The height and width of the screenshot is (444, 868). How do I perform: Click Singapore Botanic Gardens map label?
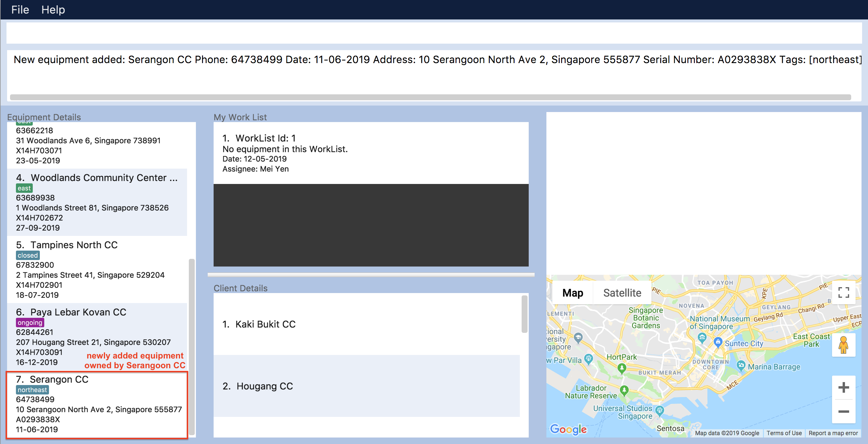coord(646,318)
